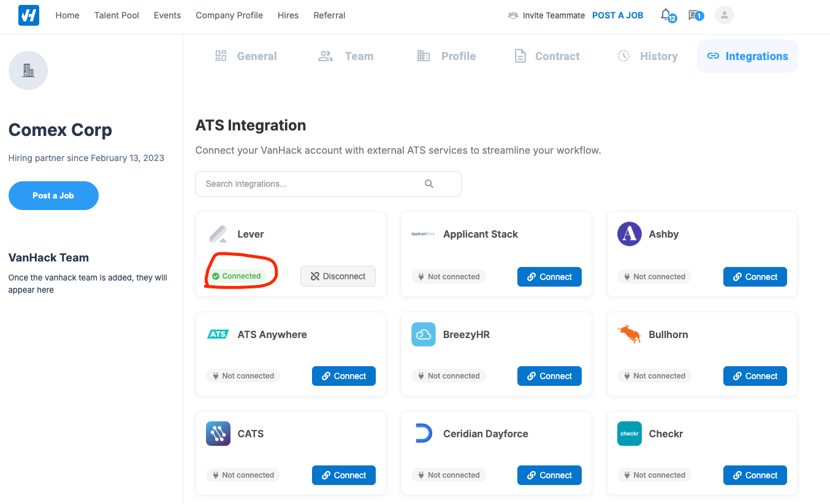The height and width of the screenshot is (504, 830).
Task: Disconnect the Lever integration
Action: tap(338, 276)
